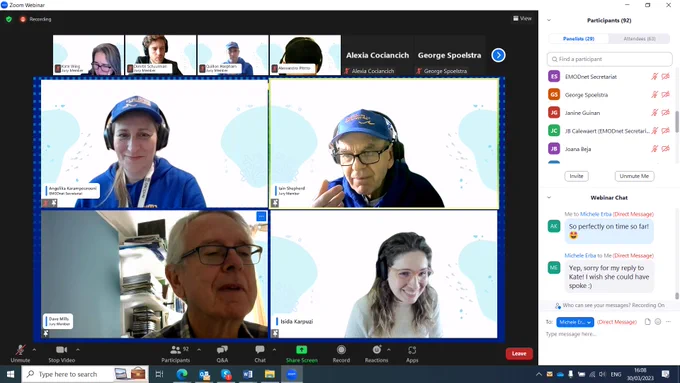The height and width of the screenshot is (383, 680).
Task: Click the Invite button
Action: (x=576, y=176)
